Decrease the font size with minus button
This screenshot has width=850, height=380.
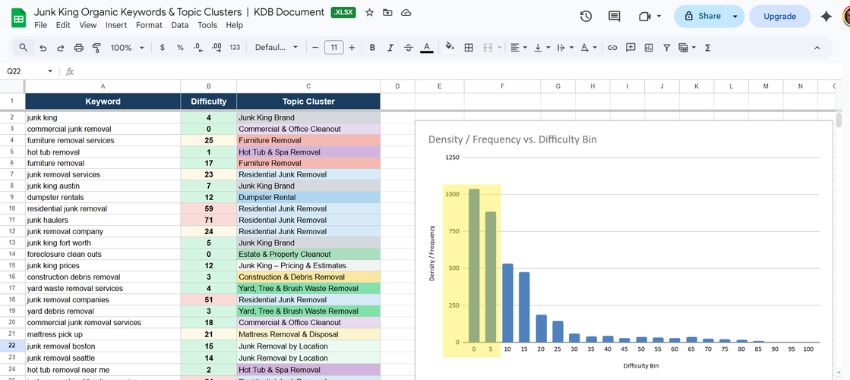coord(315,48)
